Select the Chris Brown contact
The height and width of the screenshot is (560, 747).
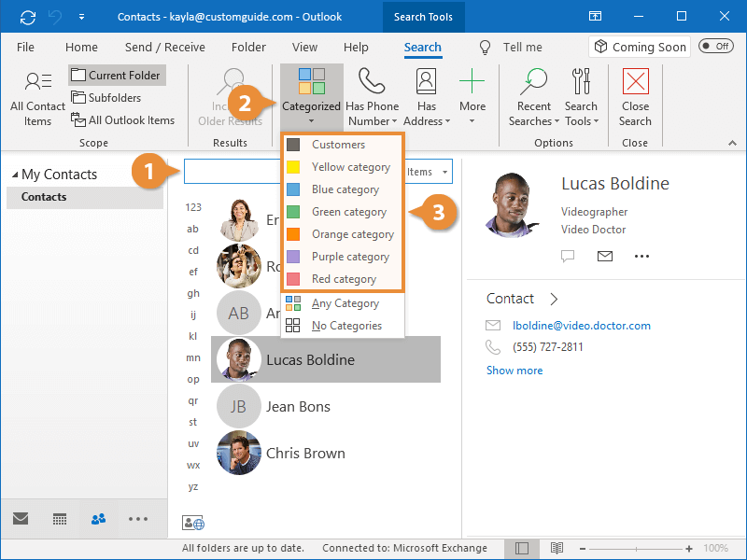326,453
